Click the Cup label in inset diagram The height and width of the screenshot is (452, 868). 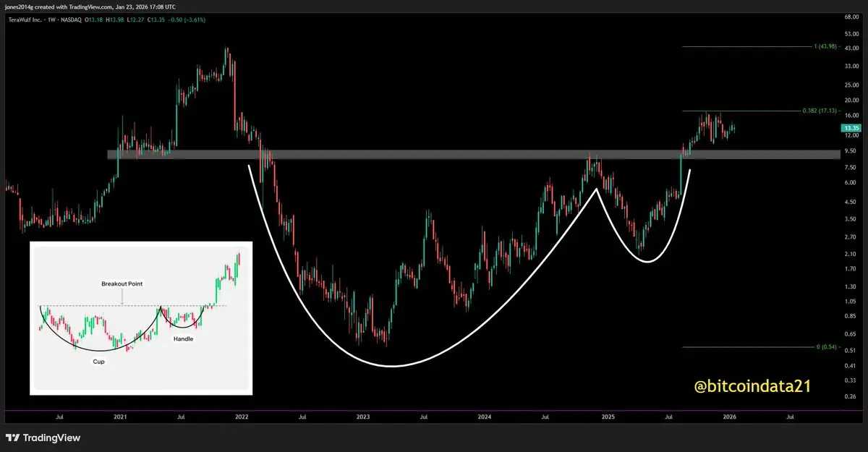[x=98, y=360]
